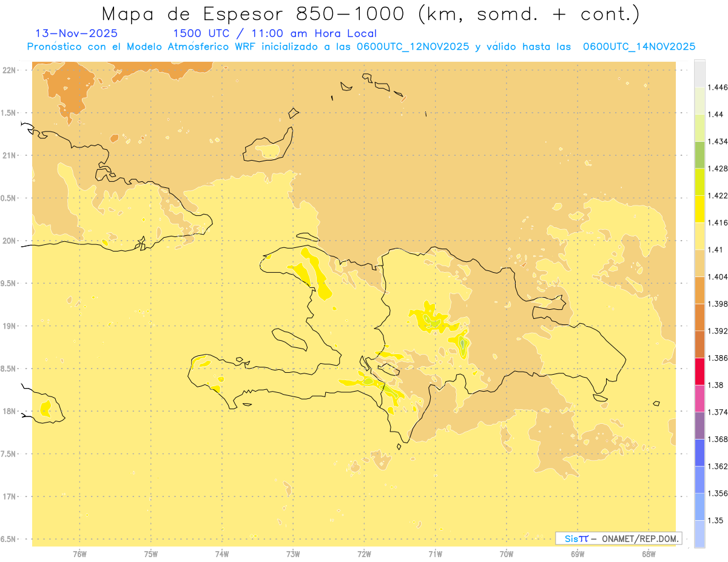Screen dimensions: 728x562
Task: Click the '1.398' colorbar value
Action: pyautogui.click(x=718, y=304)
